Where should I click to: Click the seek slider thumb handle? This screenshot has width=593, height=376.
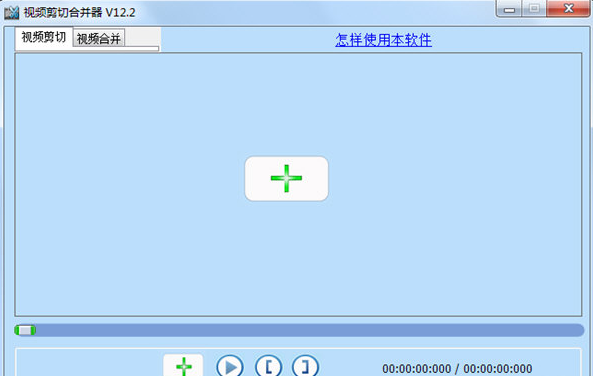[25, 330]
